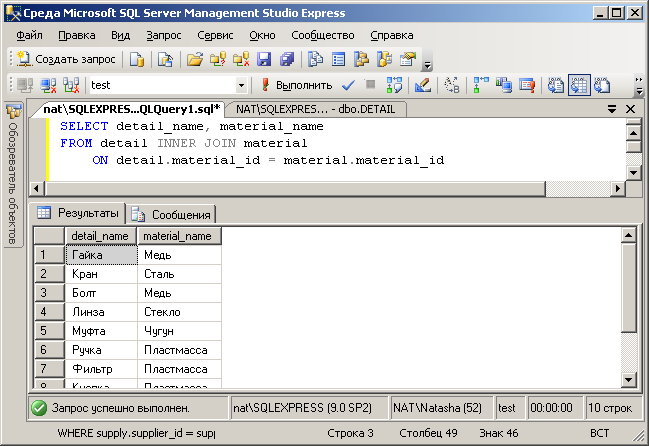The width and height of the screenshot is (649, 446).
Task: Click query editor horizontal scroll right arrow
Action: tap(618, 189)
